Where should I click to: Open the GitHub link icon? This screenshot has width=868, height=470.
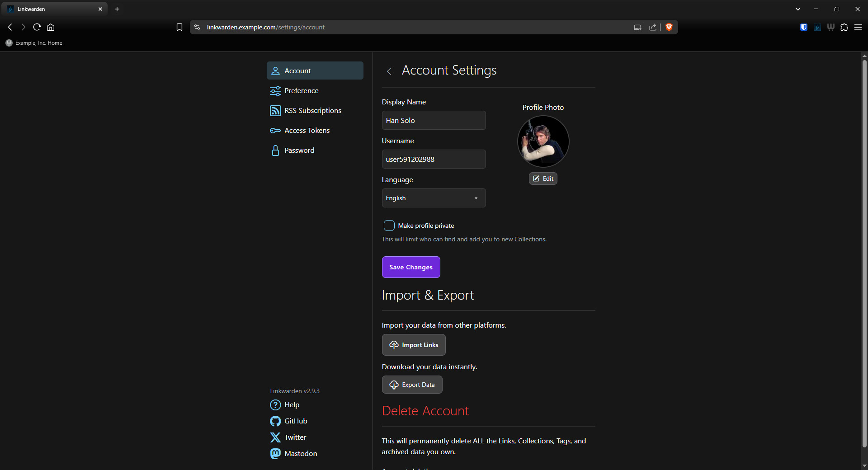[275, 421]
